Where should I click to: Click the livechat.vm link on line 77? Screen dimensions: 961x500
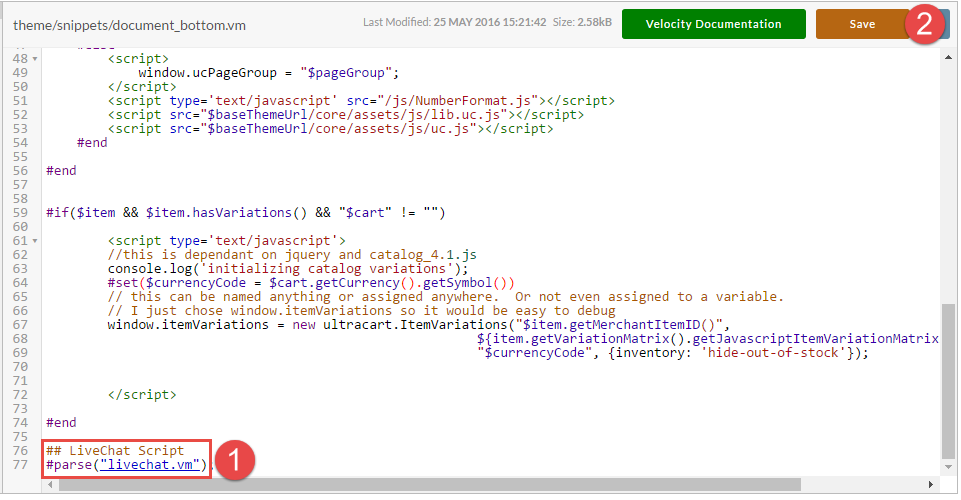pyautogui.click(x=150, y=465)
